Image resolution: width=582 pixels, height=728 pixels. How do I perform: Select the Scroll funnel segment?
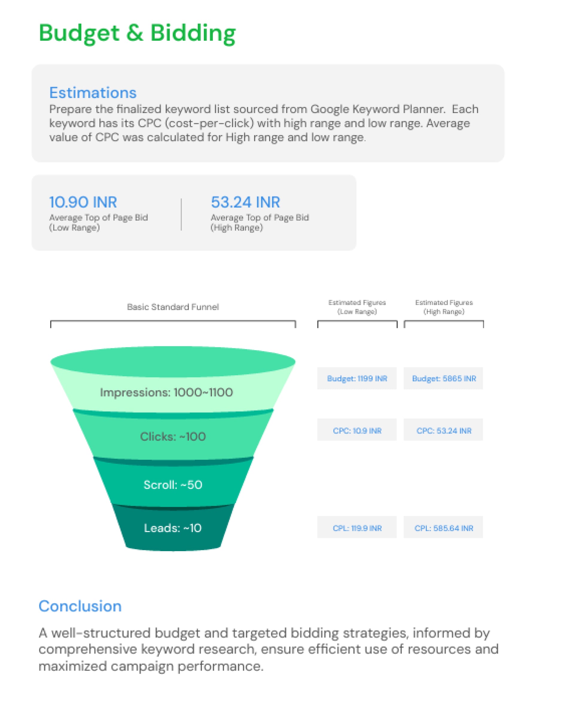pos(173,485)
